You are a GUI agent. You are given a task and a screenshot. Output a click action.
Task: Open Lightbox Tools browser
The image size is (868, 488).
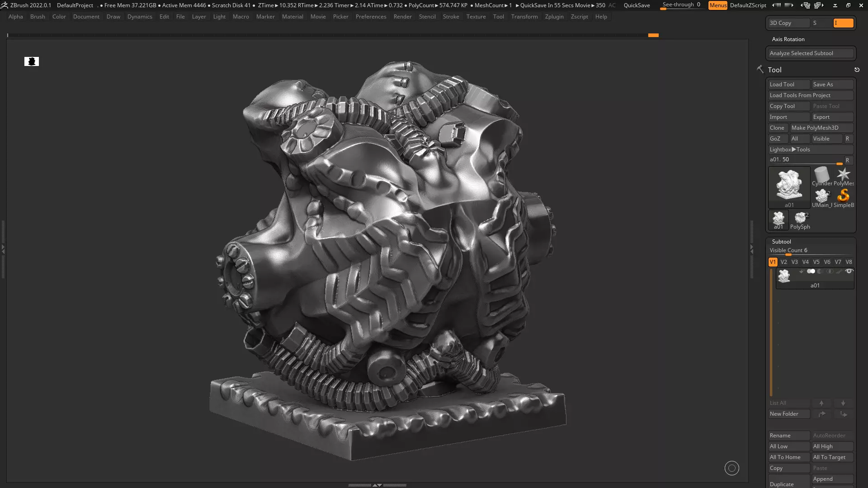pyautogui.click(x=811, y=150)
